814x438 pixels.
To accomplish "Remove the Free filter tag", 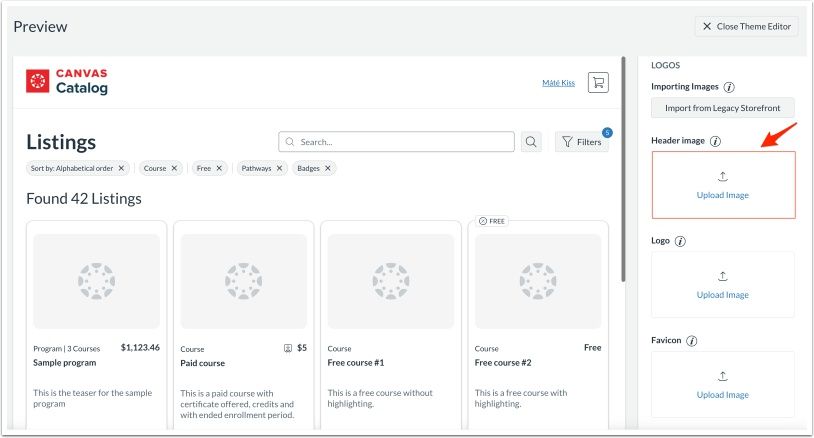I will pyautogui.click(x=219, y=168).
